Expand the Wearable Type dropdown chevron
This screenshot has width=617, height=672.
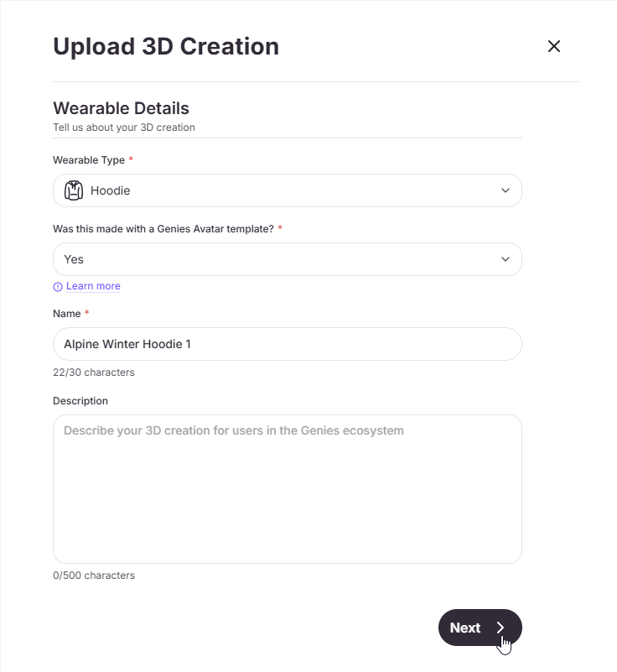(x=505, y=190)
